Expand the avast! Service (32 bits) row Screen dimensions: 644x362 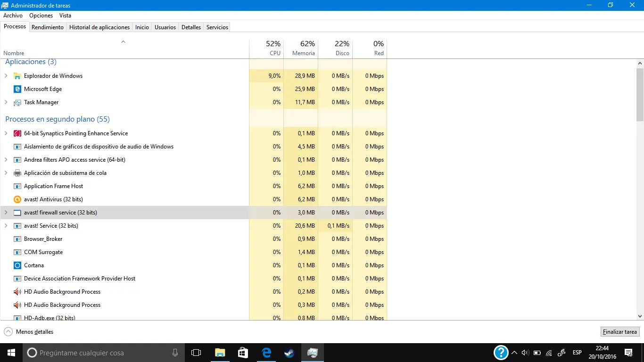pyautogui.click(x=6, y=226)
